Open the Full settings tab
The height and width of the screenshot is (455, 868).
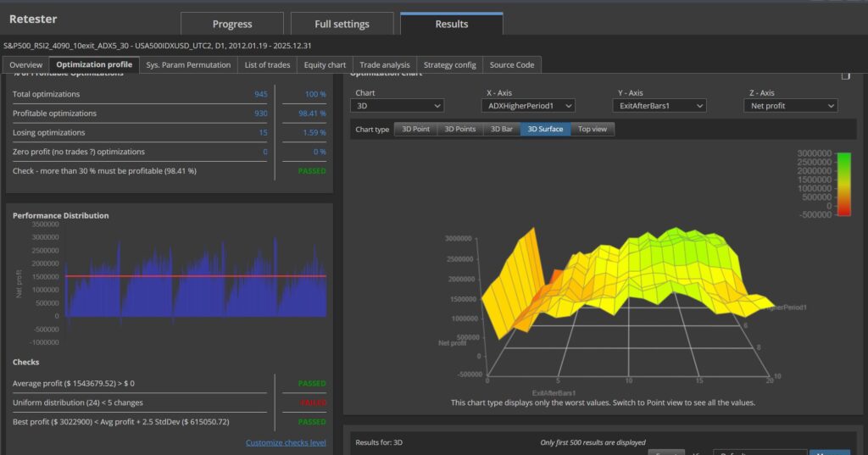tap(342, 24)
